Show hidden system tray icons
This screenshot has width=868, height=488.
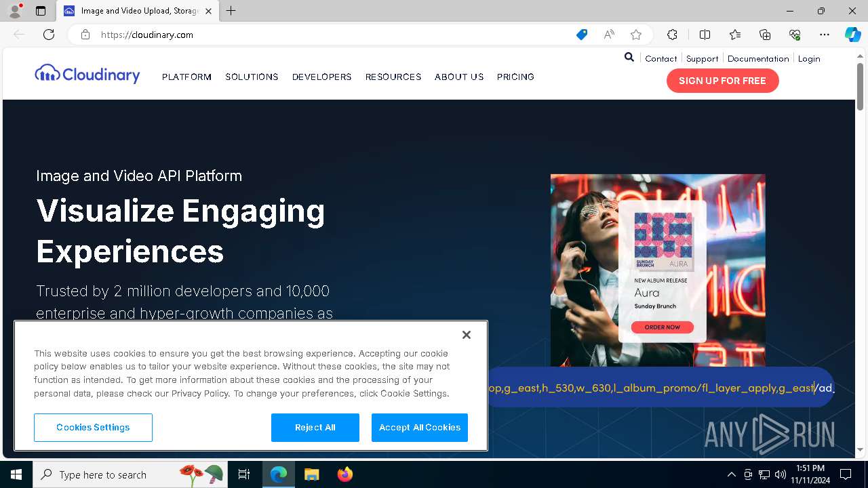coord(731,474)
